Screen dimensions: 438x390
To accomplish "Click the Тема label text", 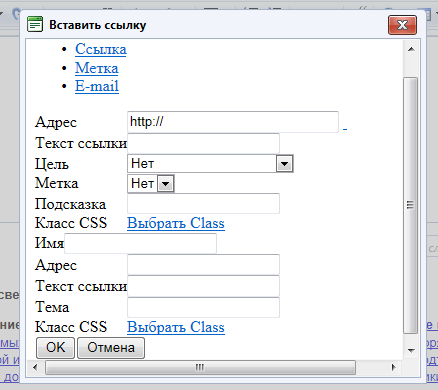I will (x=52, y=307).
